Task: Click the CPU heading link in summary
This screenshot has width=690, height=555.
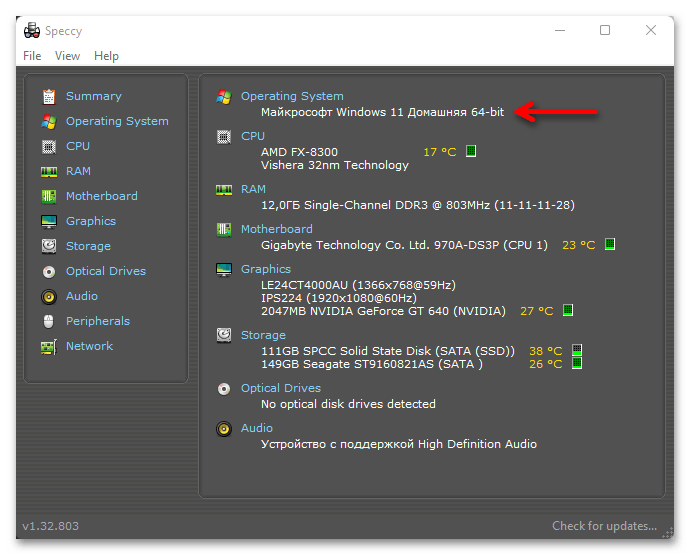Action: (253, 136)
